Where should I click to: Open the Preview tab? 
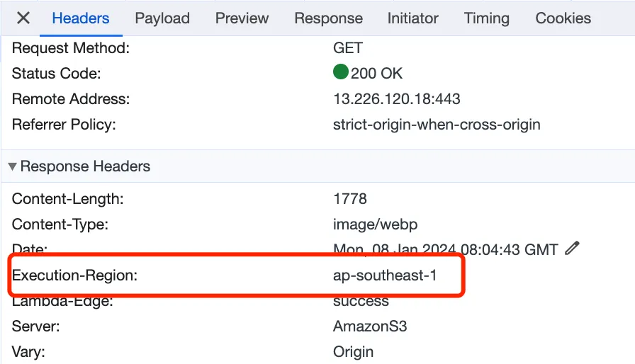(242, 18)
